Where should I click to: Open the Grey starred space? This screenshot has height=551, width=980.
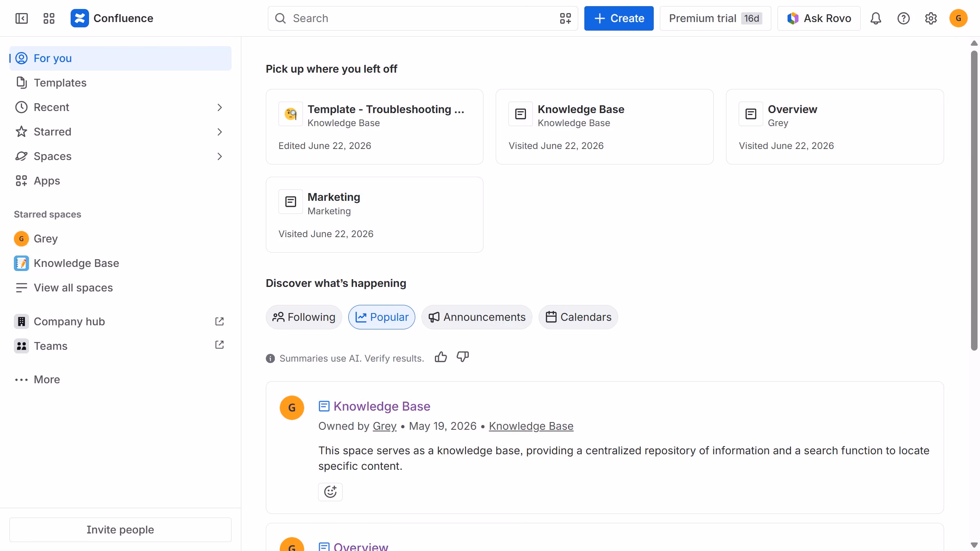point(120,239)
